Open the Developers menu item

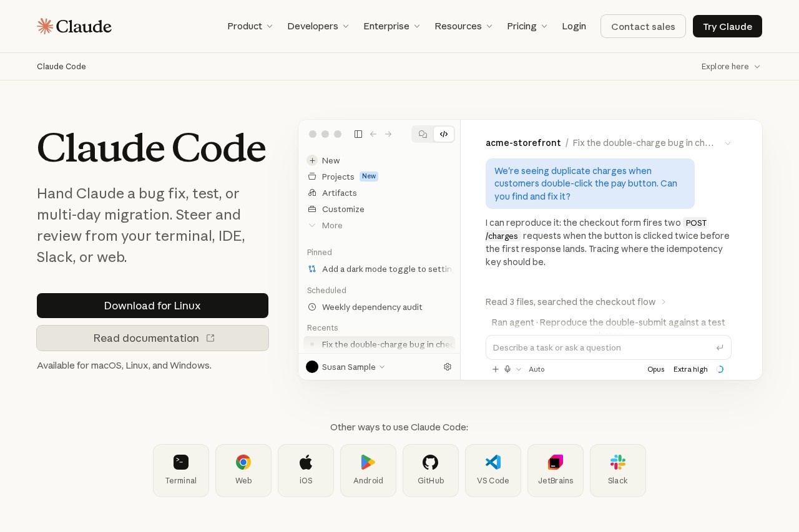point(318,26)
